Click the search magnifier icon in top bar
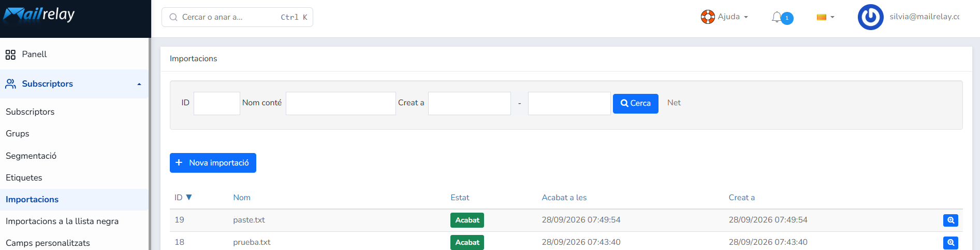 (173, 17)
